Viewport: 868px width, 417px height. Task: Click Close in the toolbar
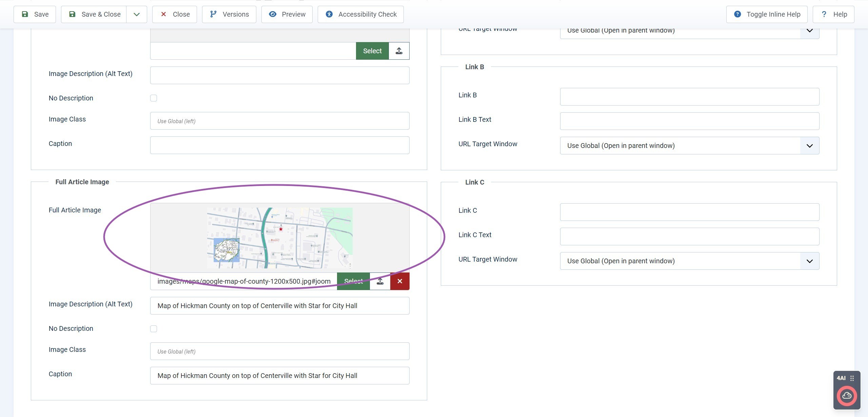(x=174, y=14)
